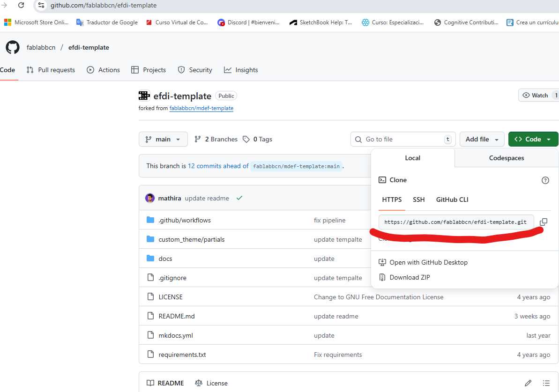Image resolution: width=559 pixels, height=392 pixels.
Task: Select the SSH clone option
Action: [x=418, y=200]
